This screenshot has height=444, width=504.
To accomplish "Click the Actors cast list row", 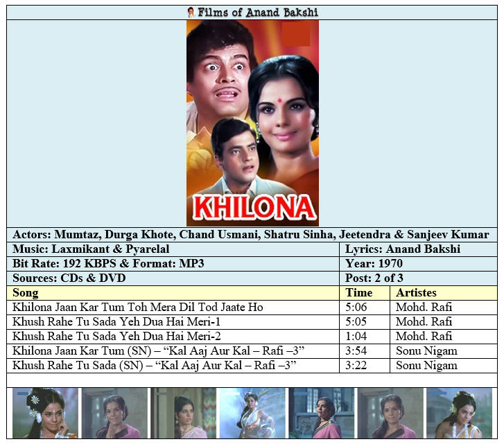I will click(x=252, y=235).
